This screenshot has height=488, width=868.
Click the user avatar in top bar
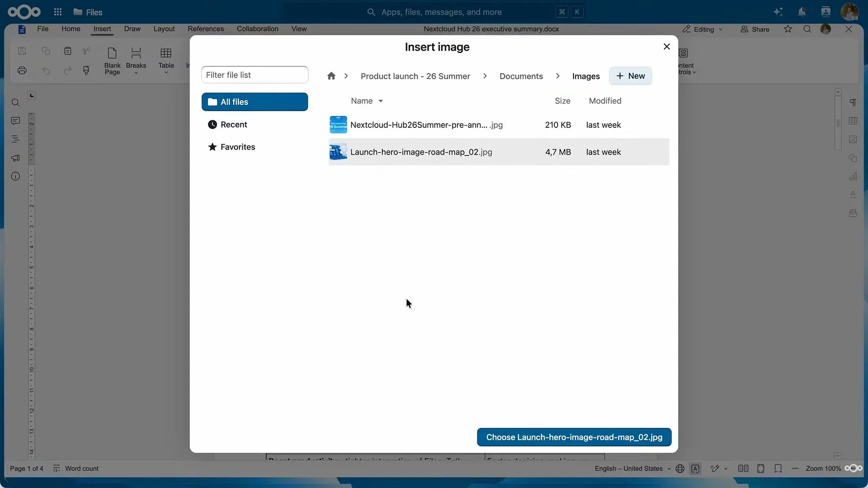[849, 12]
